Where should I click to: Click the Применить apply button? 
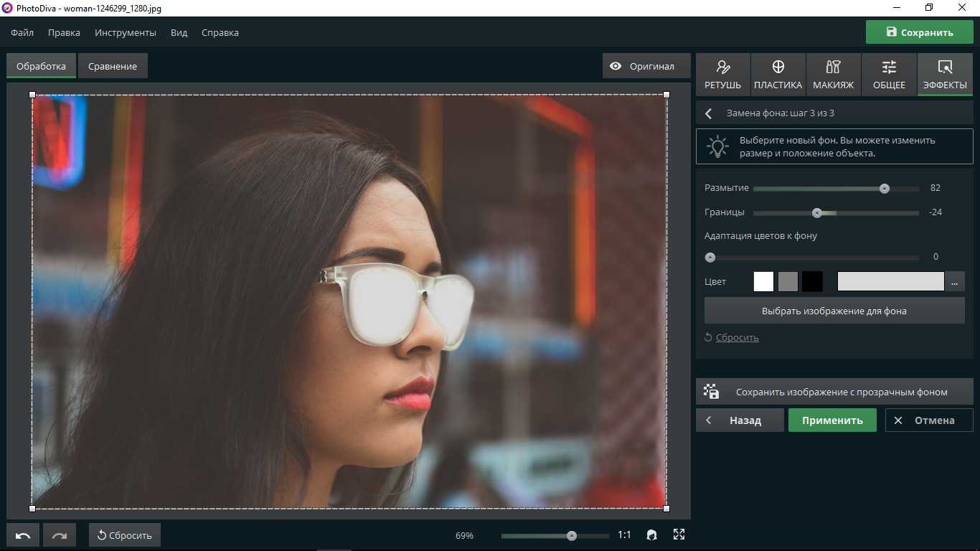(832, 420)
